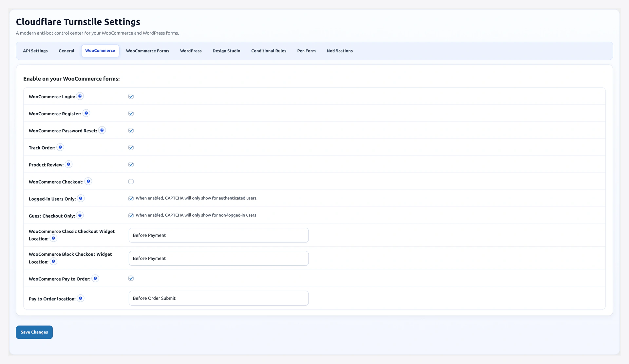This screenshot has height=364, width=629.
Task: Click 'Enable on your WooCommerce forms:' text
Action: (x=71, y=79)
